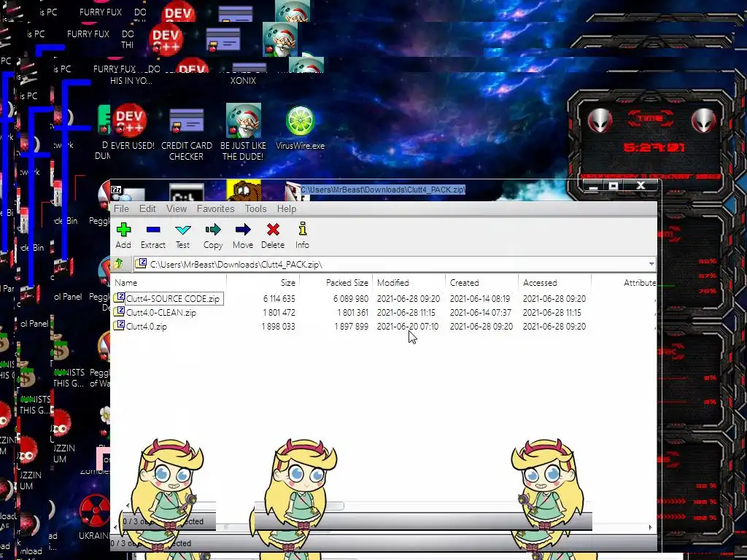Open the CREDIT CARD CHECKER desktop icon
This screenshot has width=747, height=560.
[186, 134]
